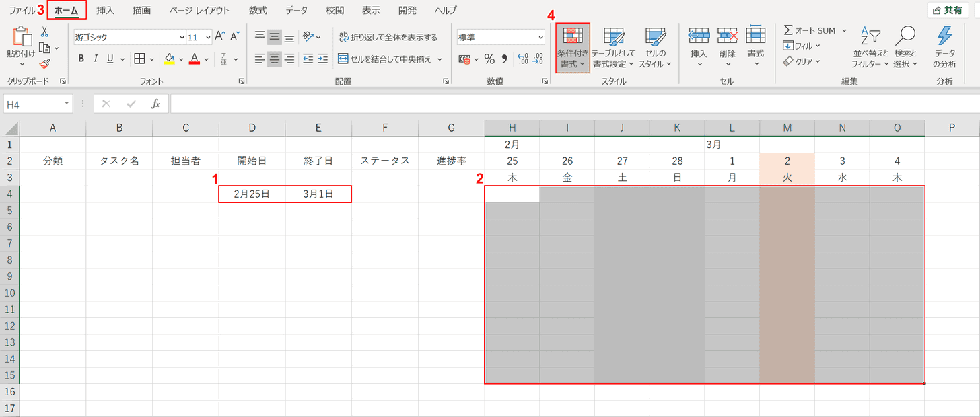Click the Borders grid icon
The height and width of the screenshot is (417, 980).
139,59
